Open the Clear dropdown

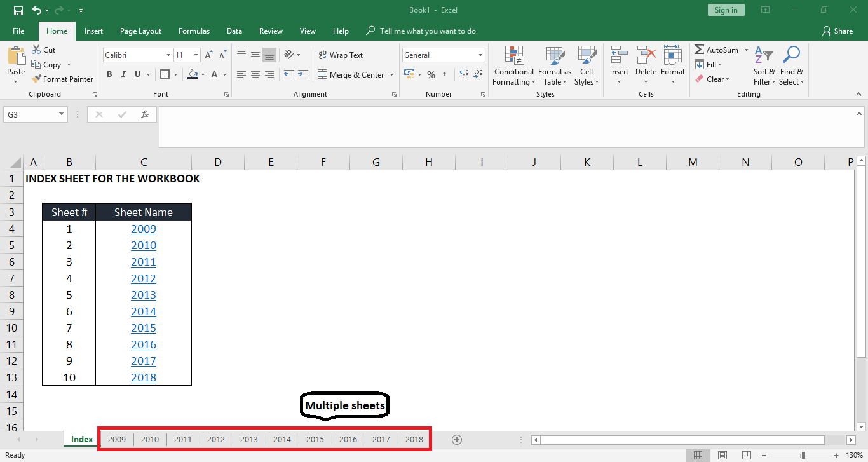click(712, 79)
